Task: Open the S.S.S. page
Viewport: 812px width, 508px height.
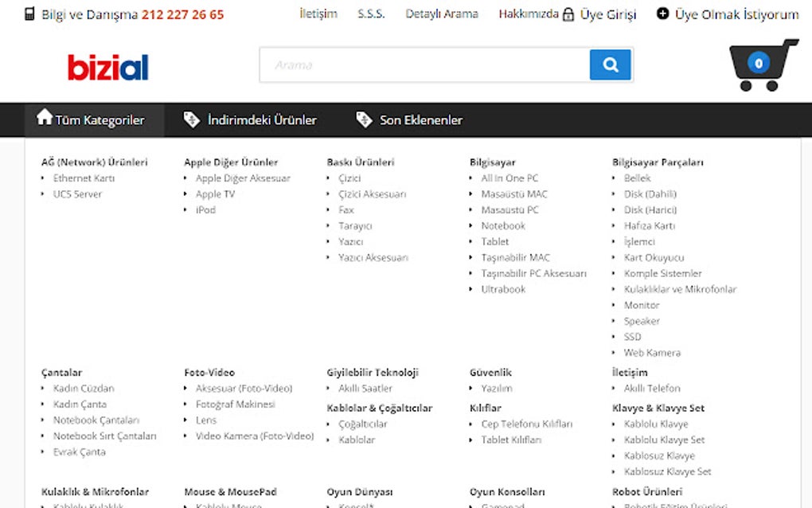Action: [x=371, y=14]
